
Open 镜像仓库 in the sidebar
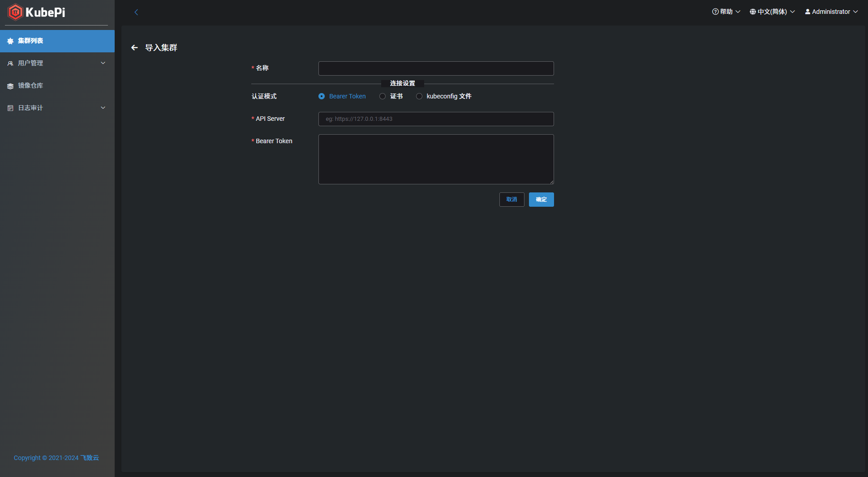[x=57, y=86]
